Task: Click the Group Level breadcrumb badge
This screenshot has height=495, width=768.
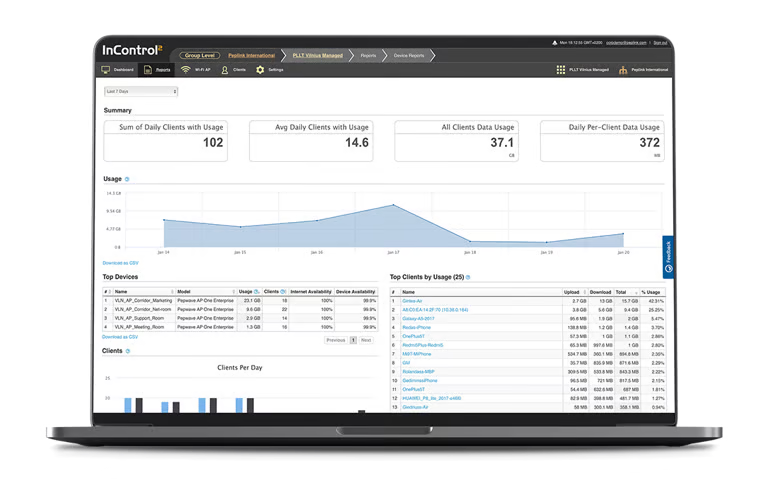Action: point(200,55)
